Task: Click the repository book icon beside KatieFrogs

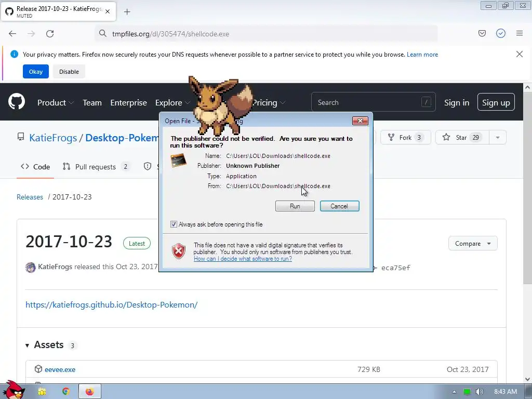Action: pos(21,137)
